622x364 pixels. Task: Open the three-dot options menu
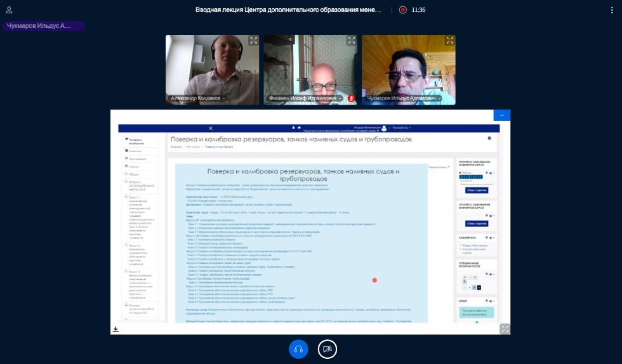[x=613, y=10]
